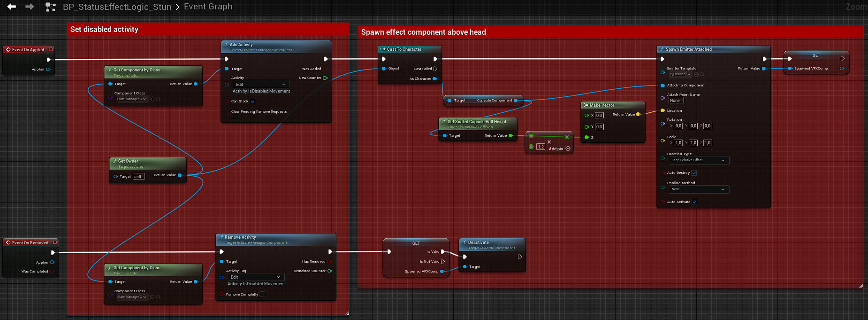The height and width of the screenshot is (320, 868).
Task: Click the Event On Removed delegate pin
Action: pos(55,242)
